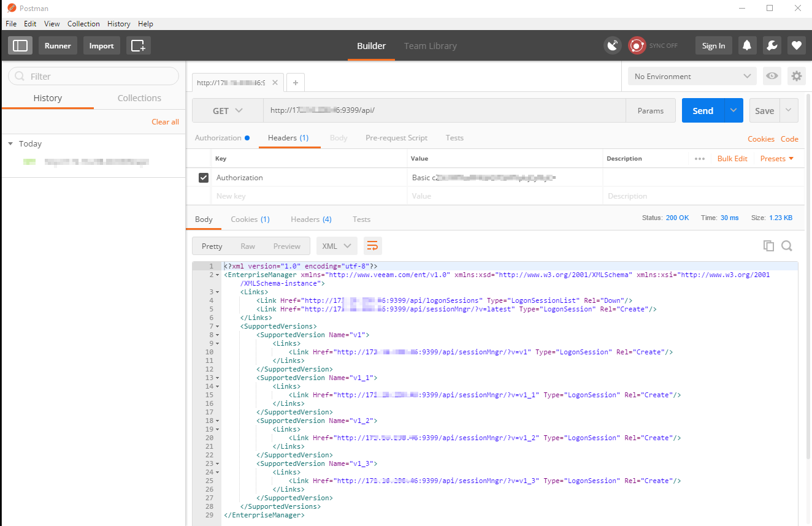Open the No Environment dropdown

point(692,76)
